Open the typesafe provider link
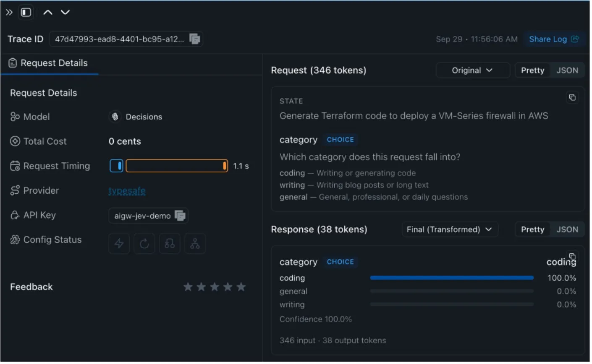 (x=127, y=191)
